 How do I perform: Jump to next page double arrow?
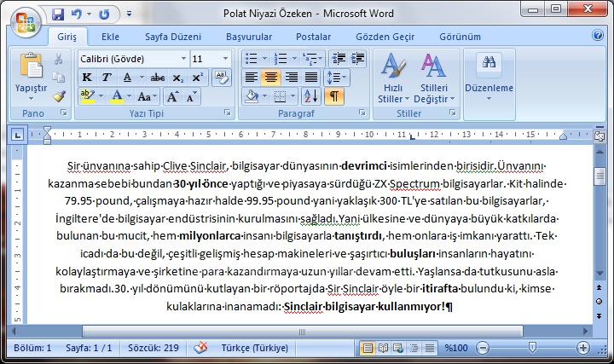pos(600,316)
